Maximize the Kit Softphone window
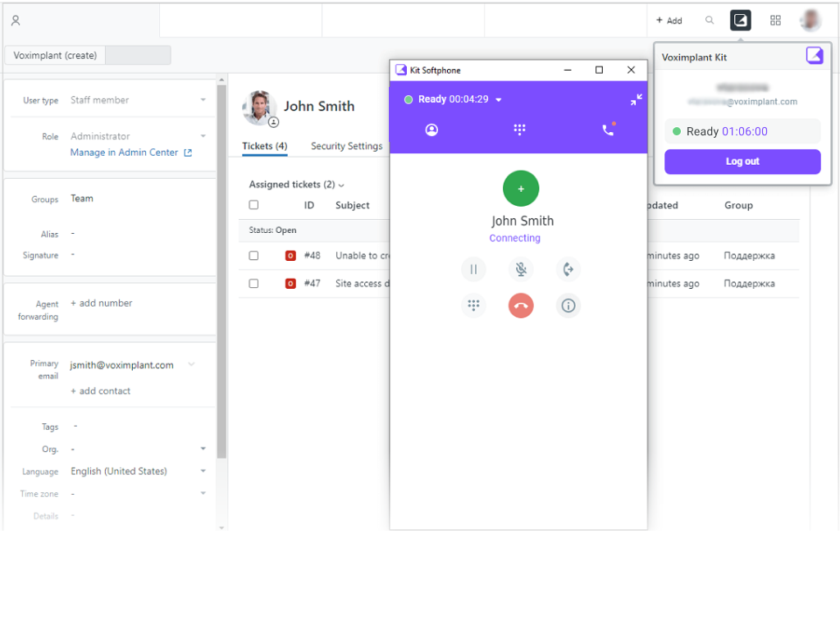Viewport: 840px width, 630px height. click(x=599, y=70)
